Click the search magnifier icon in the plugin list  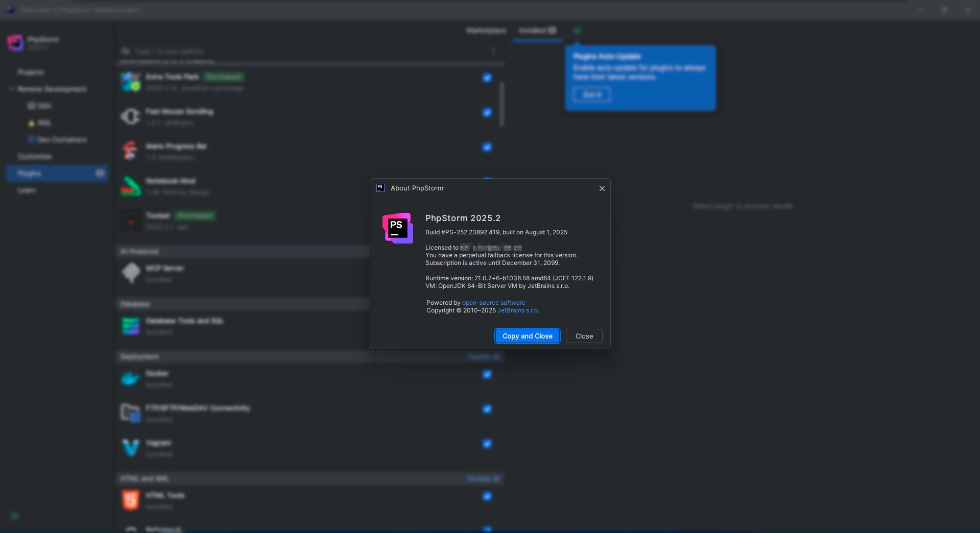coord(125,51)
